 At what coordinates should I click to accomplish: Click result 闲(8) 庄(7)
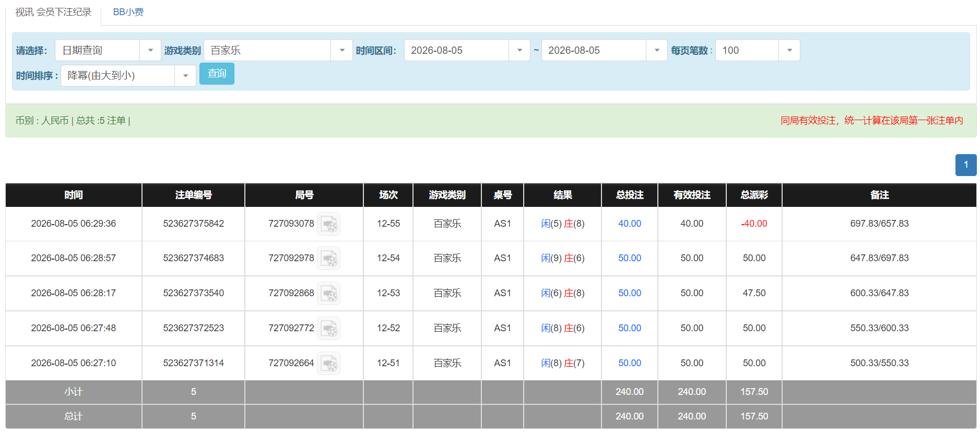tap(563, 363)
